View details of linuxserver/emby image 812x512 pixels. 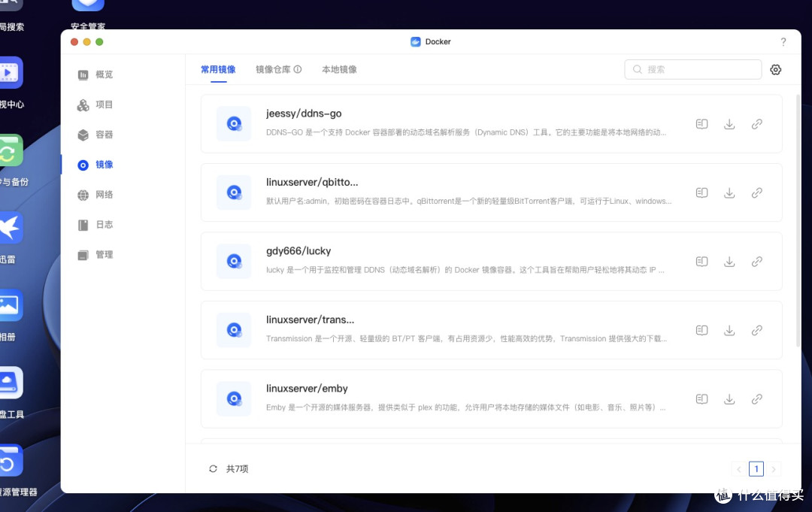(701, 399)
